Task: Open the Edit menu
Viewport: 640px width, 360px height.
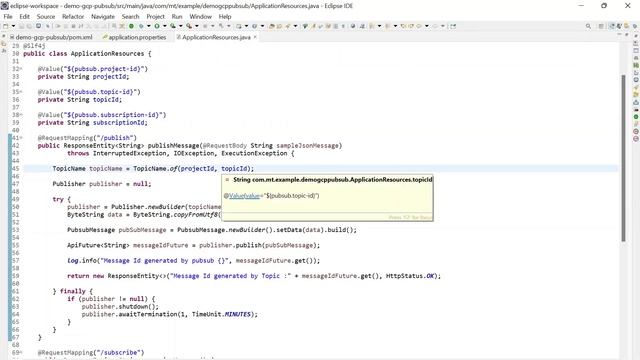Action: coord(24,16)
